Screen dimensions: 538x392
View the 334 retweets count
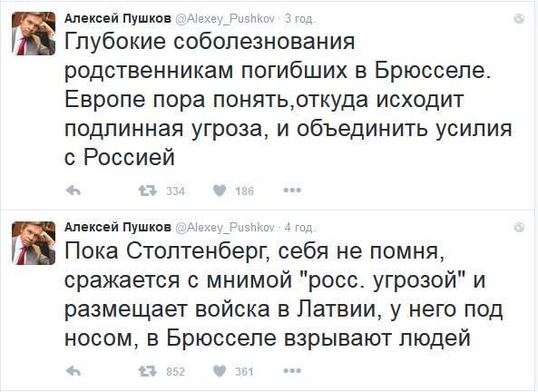[x=176, y=191]
